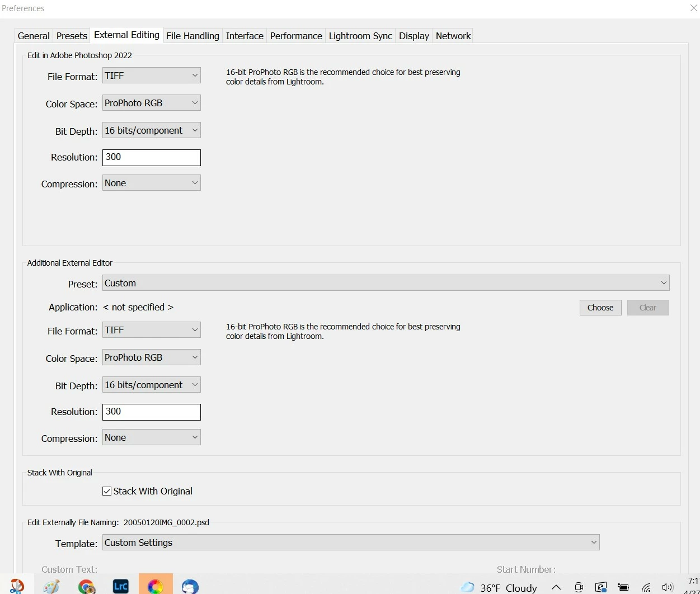Open Thunderbird mail icon in taskbar
This screenshot has height=594, width=700.
190,586
